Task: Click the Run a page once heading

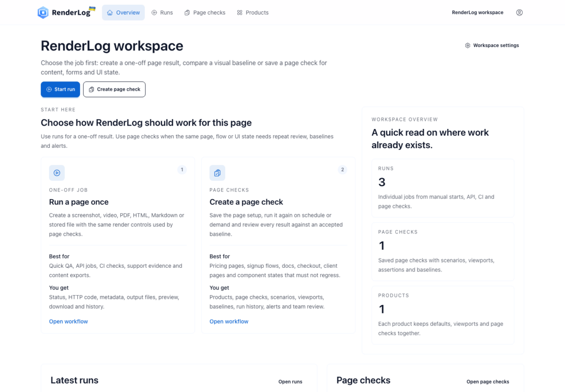Action: tap(79, 202)
